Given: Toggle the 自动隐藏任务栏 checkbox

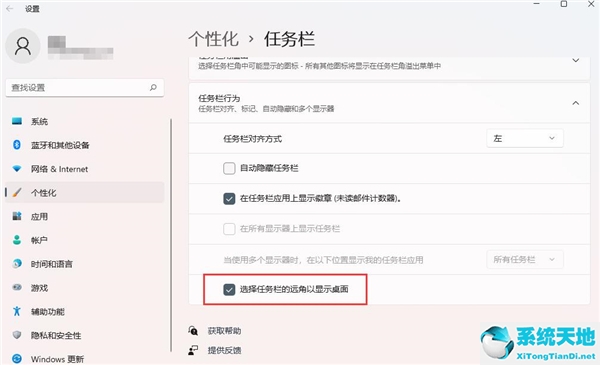Looking at the screenshot, I should pos(229,168).
